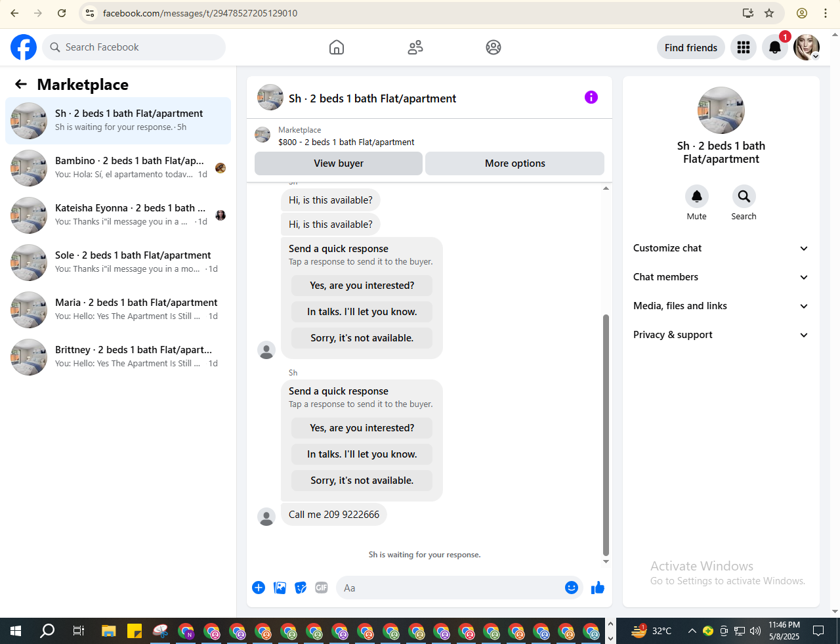
Task: Expand Customize chat section
Action: coord(721,248)
